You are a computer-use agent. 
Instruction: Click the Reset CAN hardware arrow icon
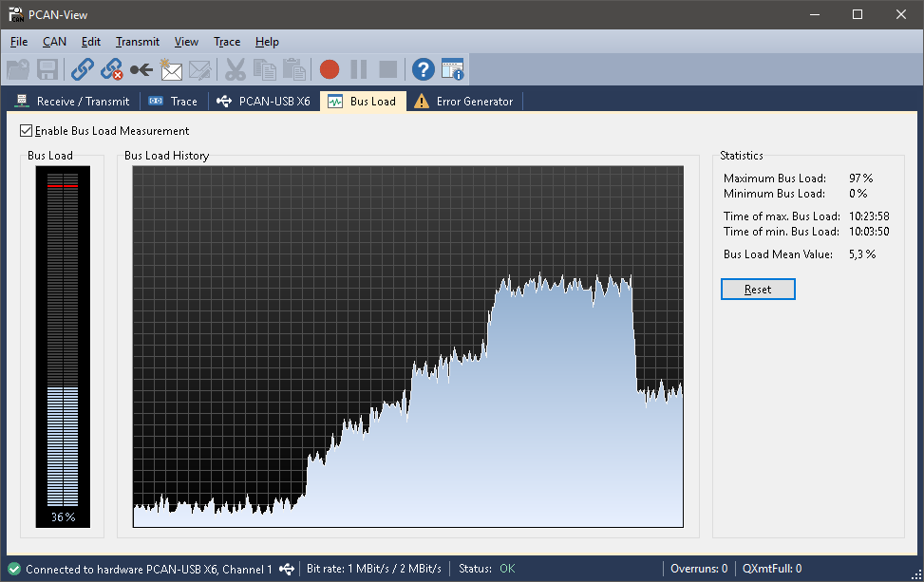pyautogui.click(x=141, y=69)
